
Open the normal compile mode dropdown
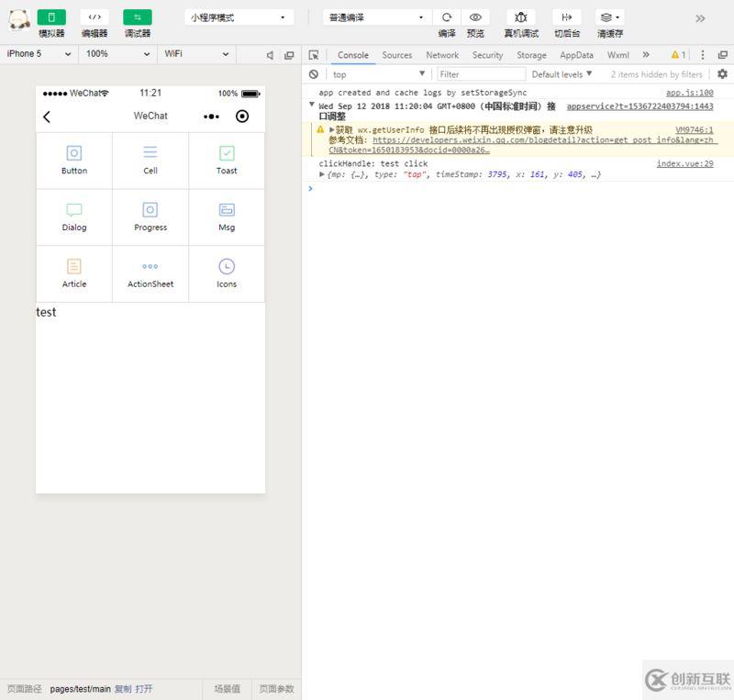pos(376,17)
